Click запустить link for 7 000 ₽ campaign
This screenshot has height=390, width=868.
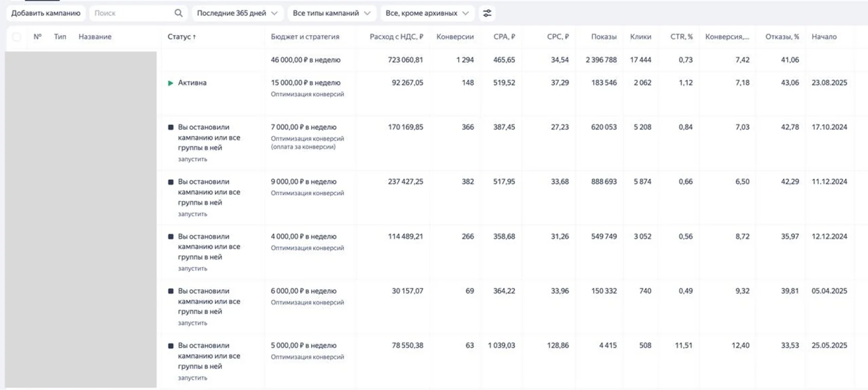point(192,159)
